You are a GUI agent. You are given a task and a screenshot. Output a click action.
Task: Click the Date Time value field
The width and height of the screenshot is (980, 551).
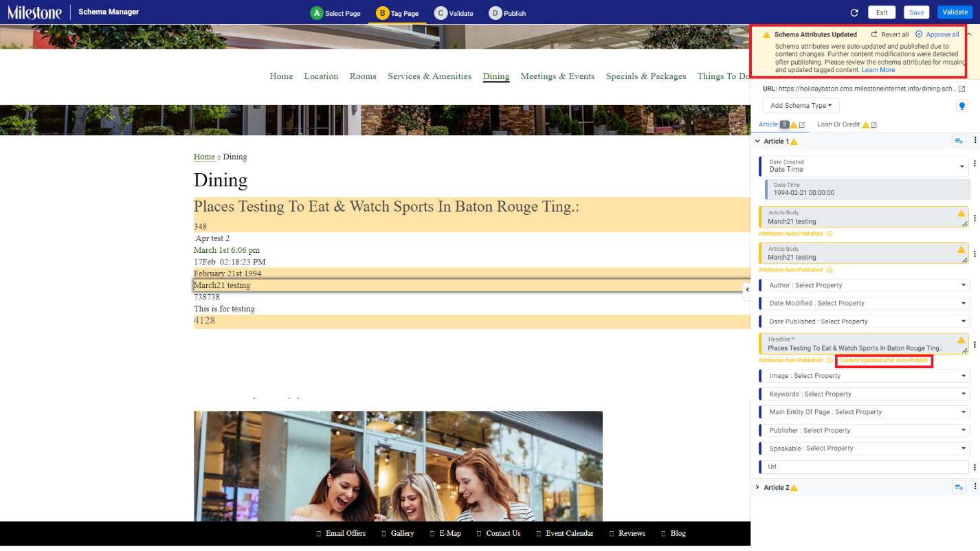867,190
